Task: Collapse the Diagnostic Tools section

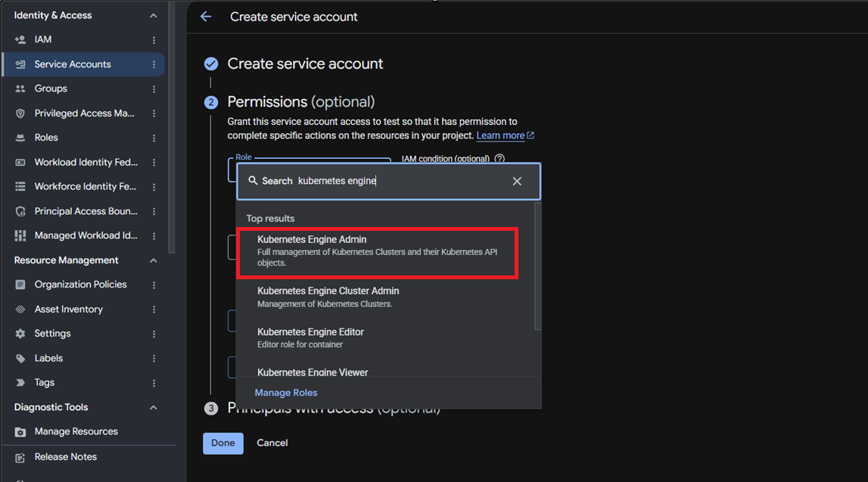Action: pos(154,407)
